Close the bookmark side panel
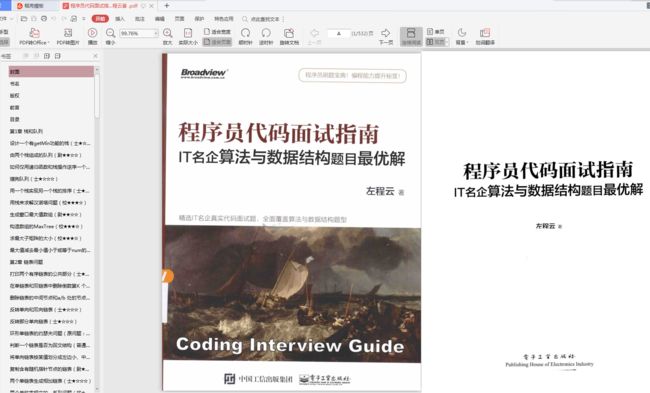 coord(95,56)
